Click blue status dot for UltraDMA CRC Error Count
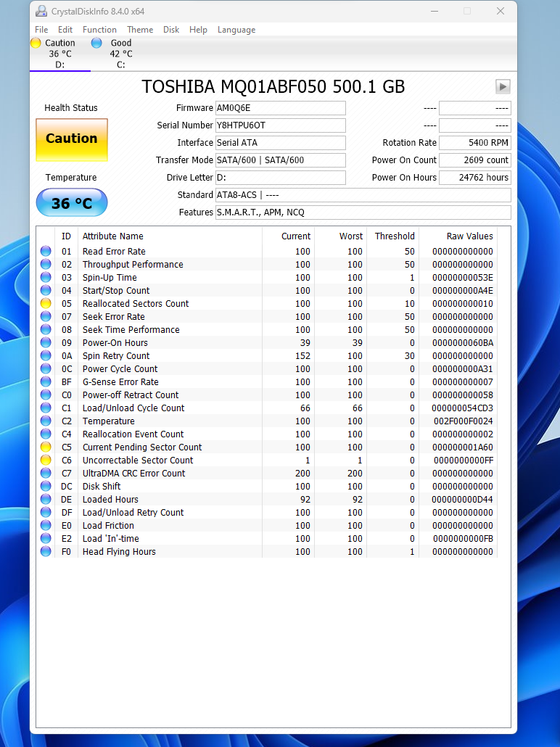 [46, 473]
